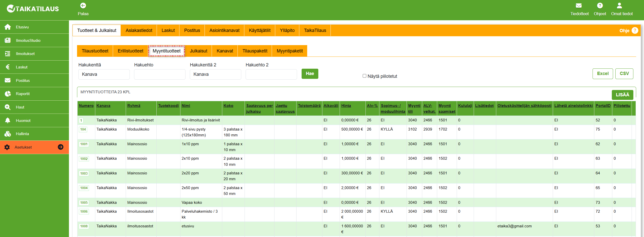Expand the Asetukset arrow in sidebar
Image resolution: width=644 pixels, height=237 pixels.
(61, 147)
